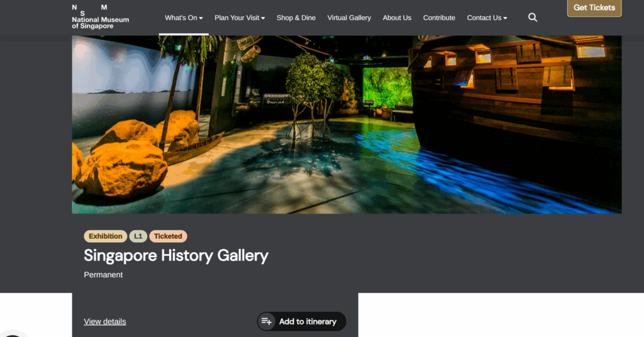Open the View details link
This screenshot has height=337, width=644.
point(105,321)
